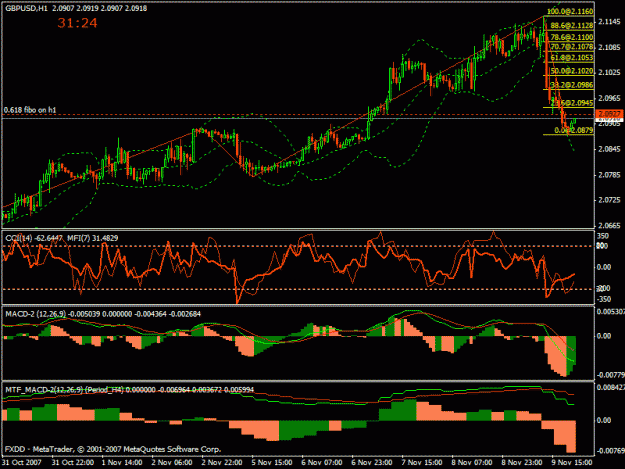Click the 70.7@2.1078 Fibonacci level label
Image resolution: width=625 pixels, height=469 pixels.
coord(572,47)
